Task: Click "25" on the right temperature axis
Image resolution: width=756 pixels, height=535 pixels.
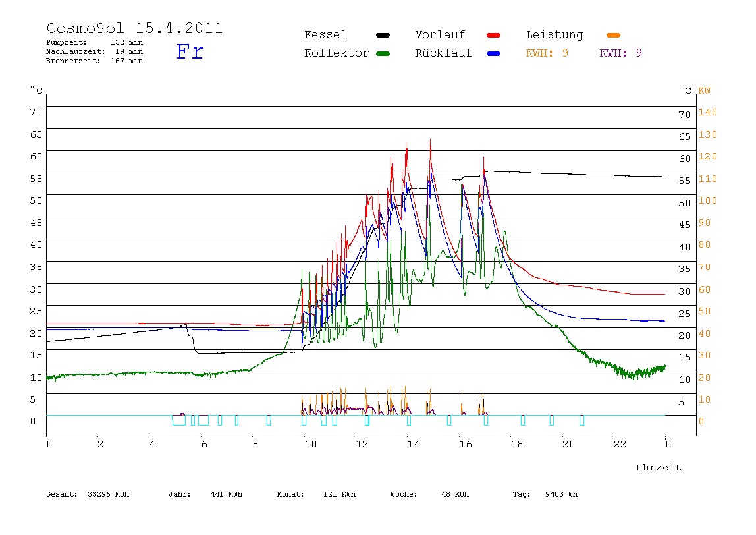Action: pyautogui.click(x=685, y=314)
